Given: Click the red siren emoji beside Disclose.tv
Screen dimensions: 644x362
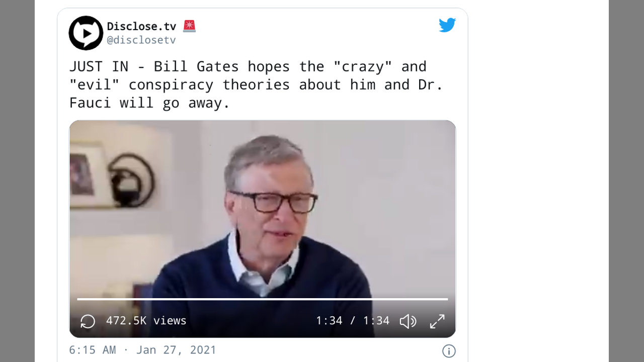Looking at the screenshot, I should [x=189, y=26].
